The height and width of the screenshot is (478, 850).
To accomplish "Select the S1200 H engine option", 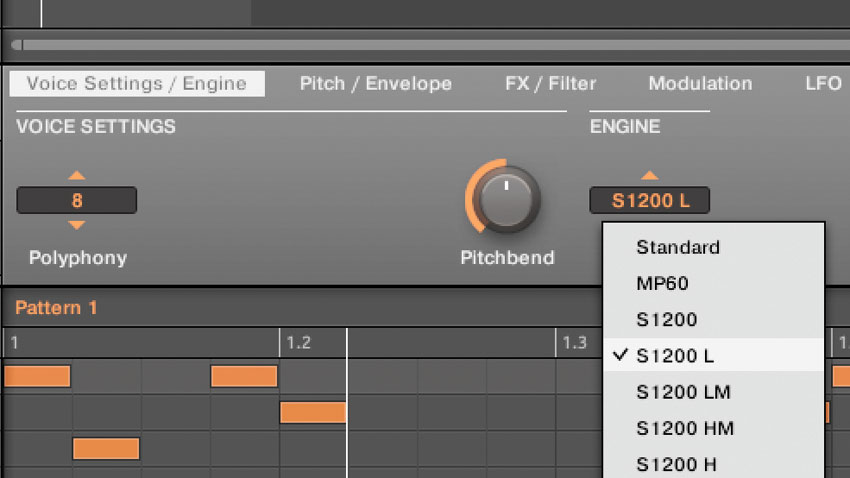I will pos(676,464).
